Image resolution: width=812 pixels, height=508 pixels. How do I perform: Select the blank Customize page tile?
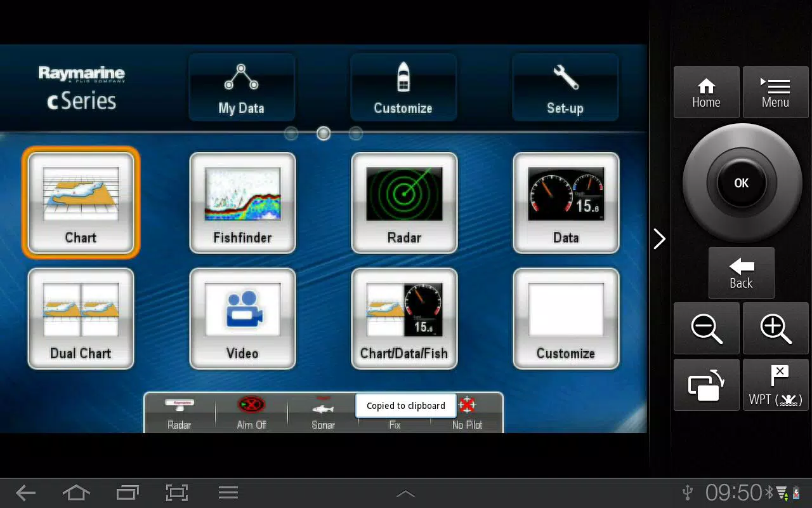pos(566,318)
